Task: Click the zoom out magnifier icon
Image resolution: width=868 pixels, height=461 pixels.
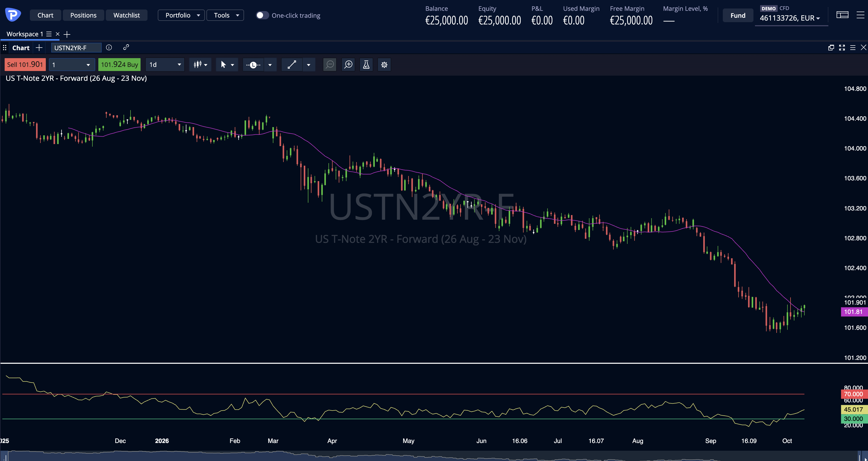Action: click(x=330, y=64)
